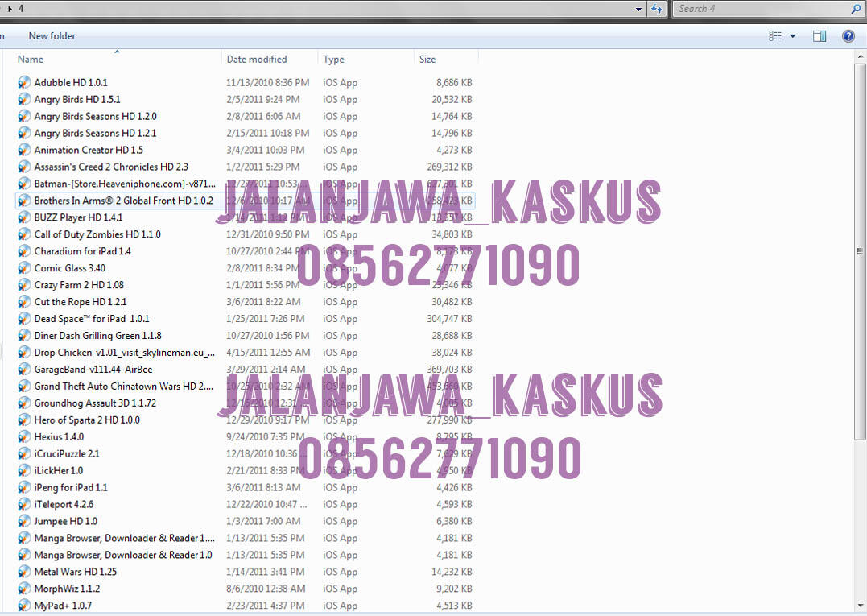Click the 8/6/2010 12:38 AM date cell

[266, 589]
